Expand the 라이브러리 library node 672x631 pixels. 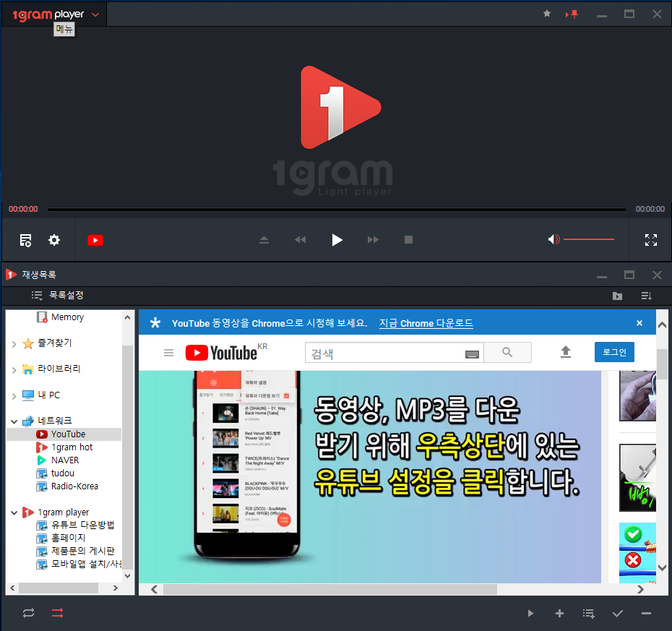[x=14, y=370]
